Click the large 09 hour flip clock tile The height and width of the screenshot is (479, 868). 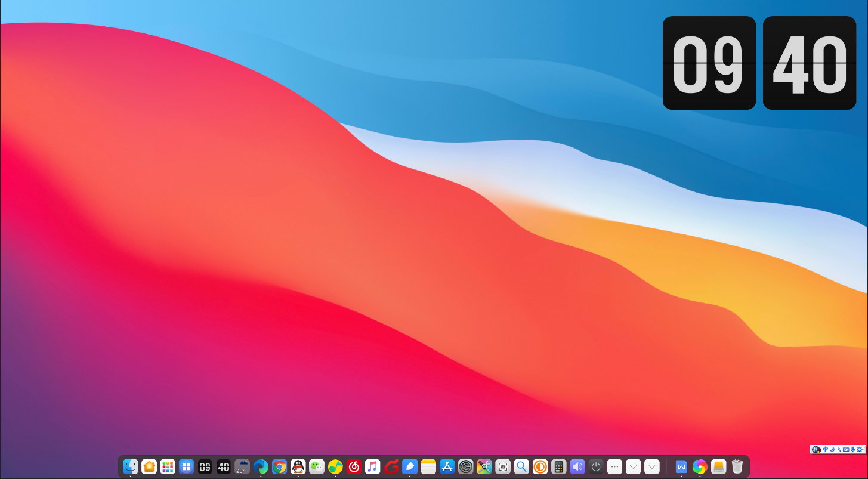(709, 63)
